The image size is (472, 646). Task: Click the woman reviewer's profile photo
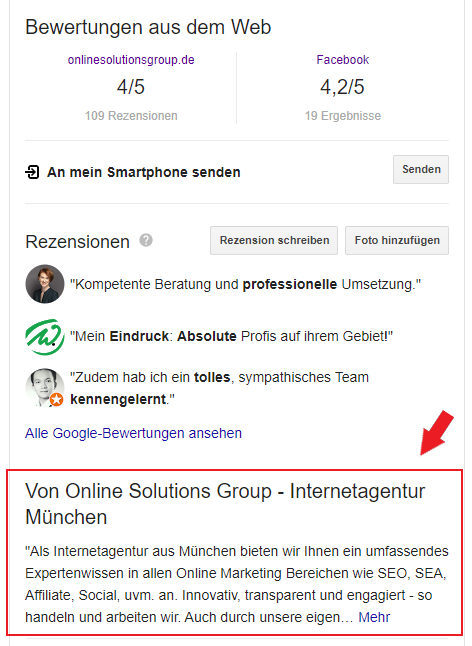click(45, 284)
